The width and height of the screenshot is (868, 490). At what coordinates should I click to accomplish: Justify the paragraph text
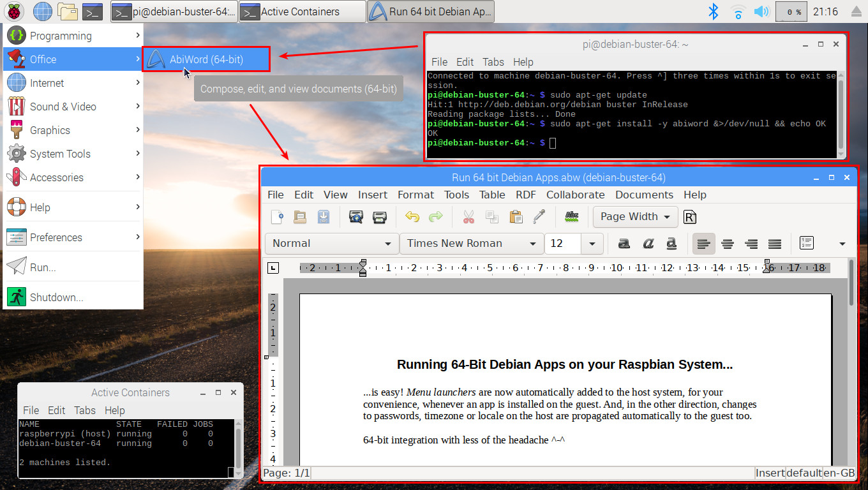775,243
